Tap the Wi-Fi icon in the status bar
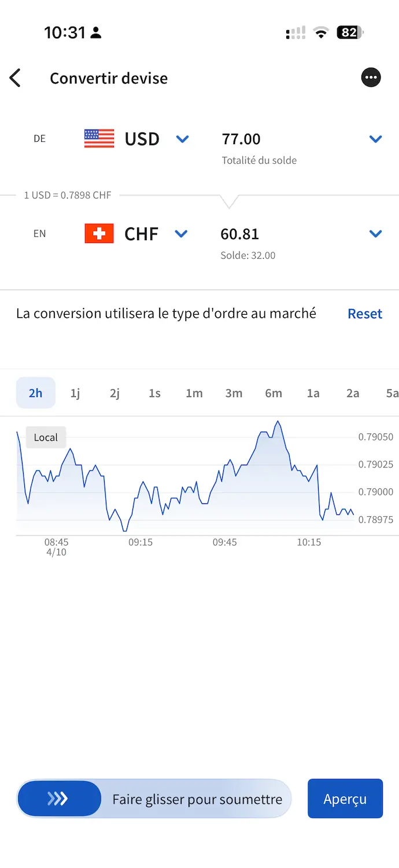This screenshot has width=399, height=868. (x=320, y=32)
